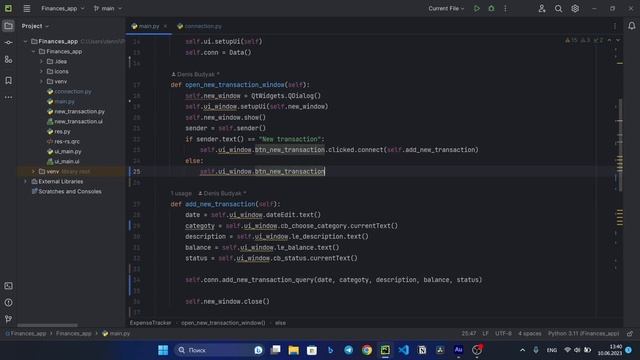Run the current file
The height and width of the screenshot is (360, 640).
pyautogui.click(x=476, y=8)
